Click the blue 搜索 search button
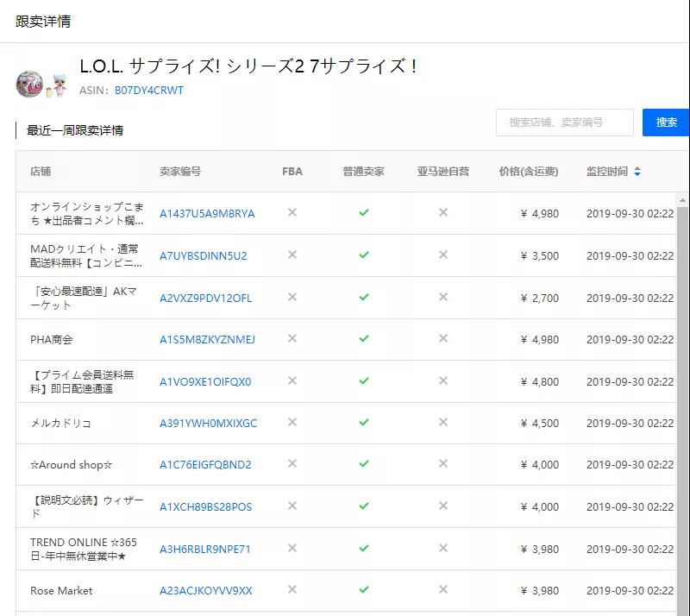Image resolution: width=690 pixels, height=616 pixels. (666, 123)
